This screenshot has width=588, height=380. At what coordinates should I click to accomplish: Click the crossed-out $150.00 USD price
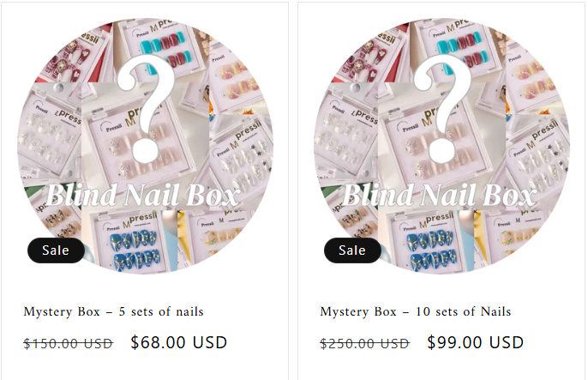coord(68,344)
